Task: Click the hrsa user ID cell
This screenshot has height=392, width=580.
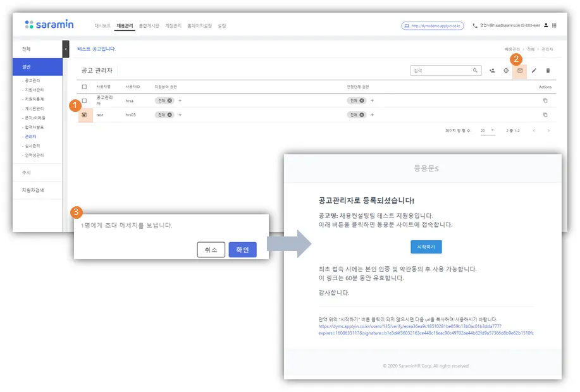Action: pyautogui.click(x=129, y=101)
